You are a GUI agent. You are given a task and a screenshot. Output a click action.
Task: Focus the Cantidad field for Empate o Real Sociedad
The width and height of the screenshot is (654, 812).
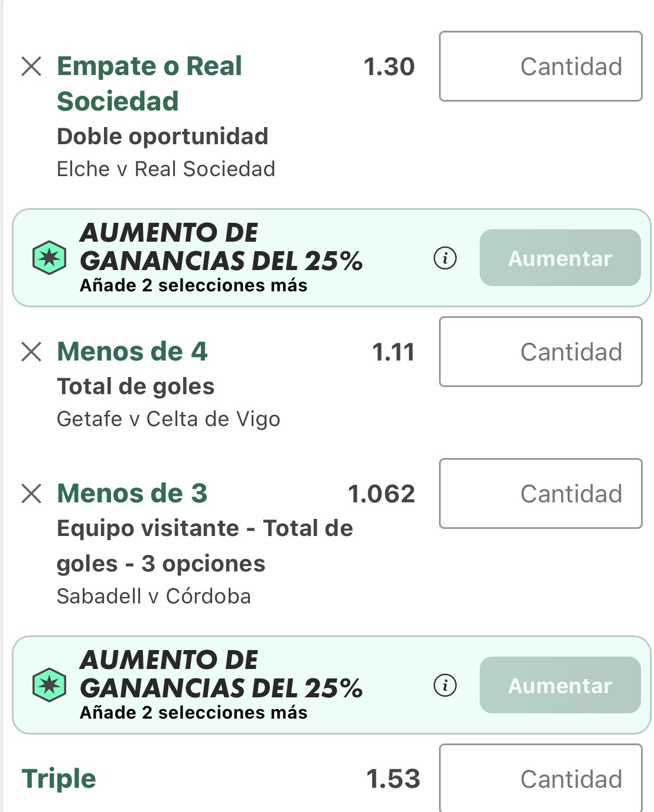point(541,66)
